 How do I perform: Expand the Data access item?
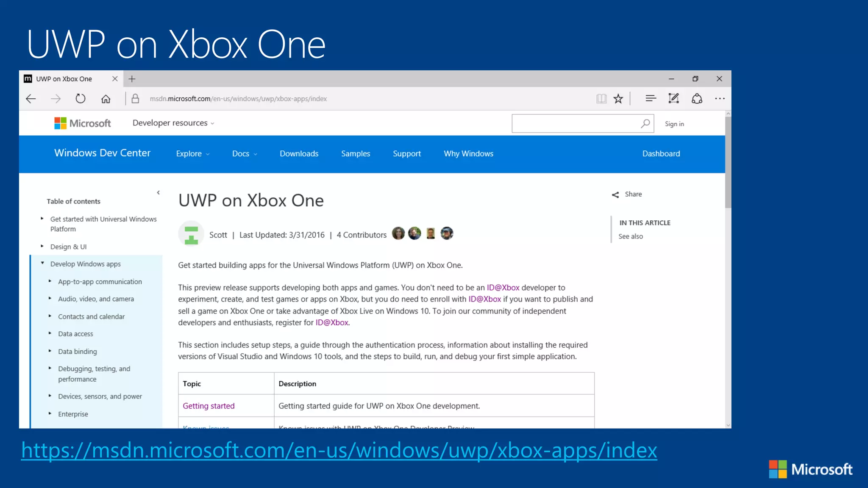click(x=50, y=333)
